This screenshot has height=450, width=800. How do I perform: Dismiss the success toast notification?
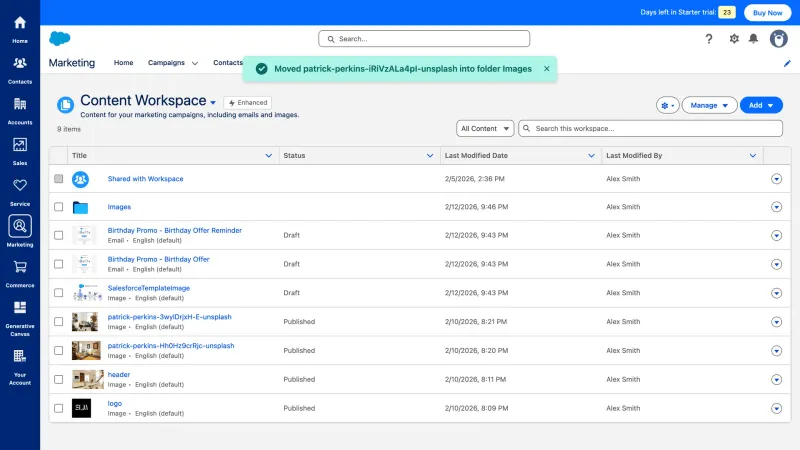[546, 68]
